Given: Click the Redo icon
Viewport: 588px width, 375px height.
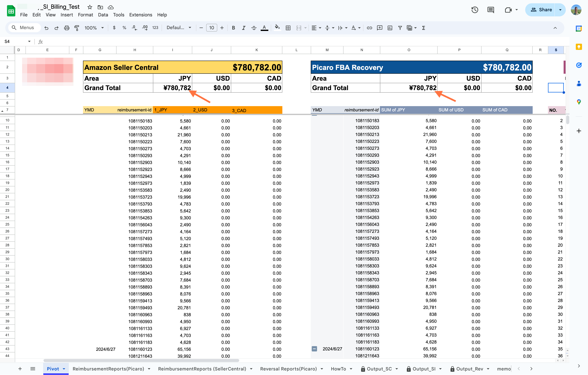Looking at the screenshot, I should 56,28.
